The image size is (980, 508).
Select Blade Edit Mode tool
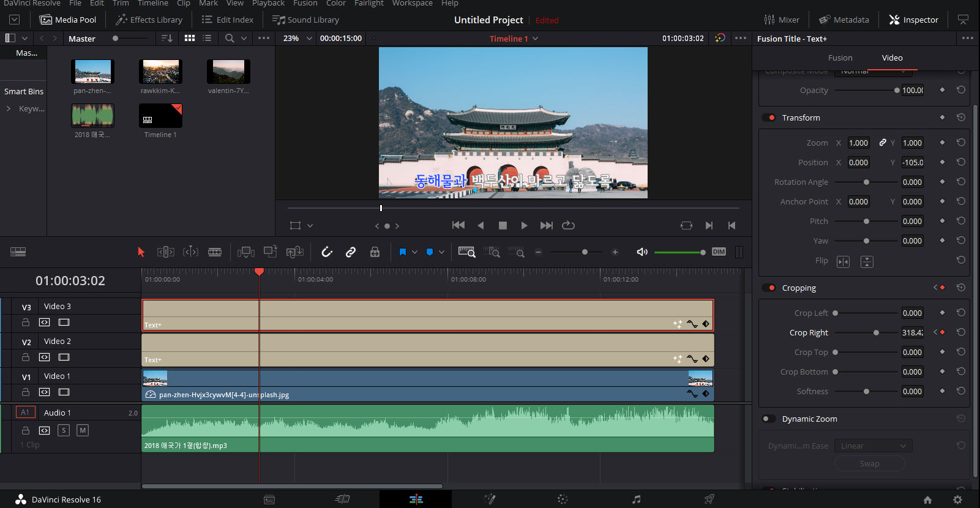click(x=215, y=252)
